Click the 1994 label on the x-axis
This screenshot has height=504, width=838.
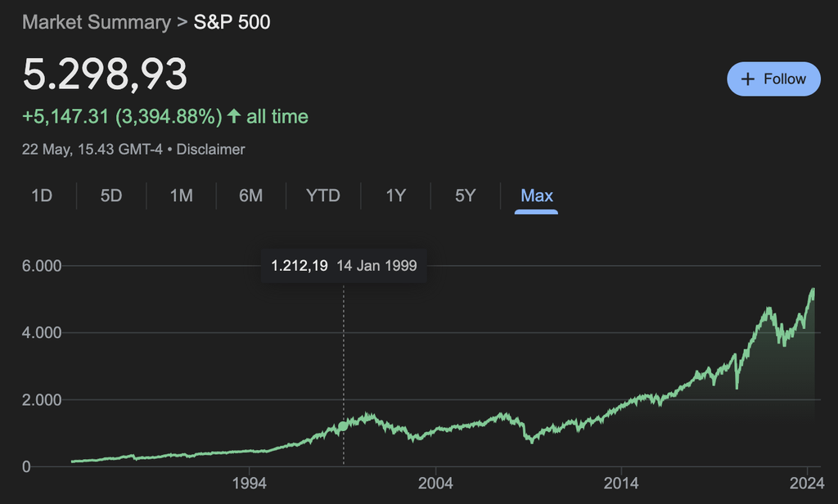click(250, 481)
